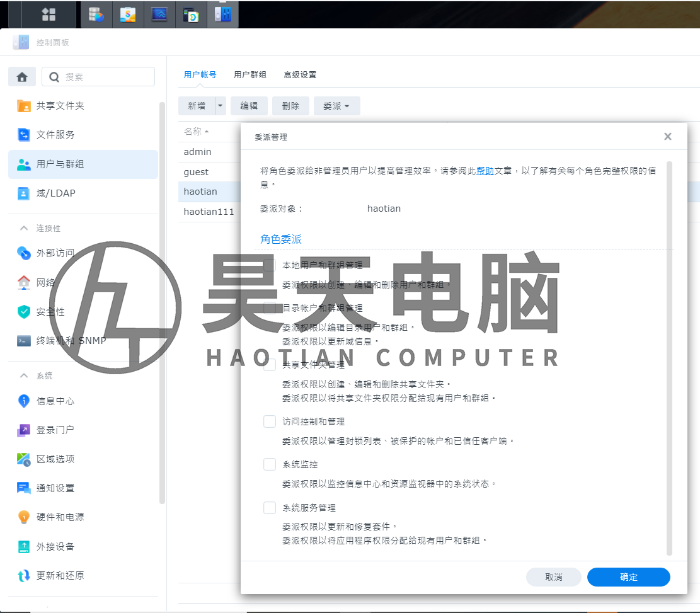The height and width of the screenshot is (613, 700).
Task: Check the 系统监控 role checkbox
Action: click(270, 464)
